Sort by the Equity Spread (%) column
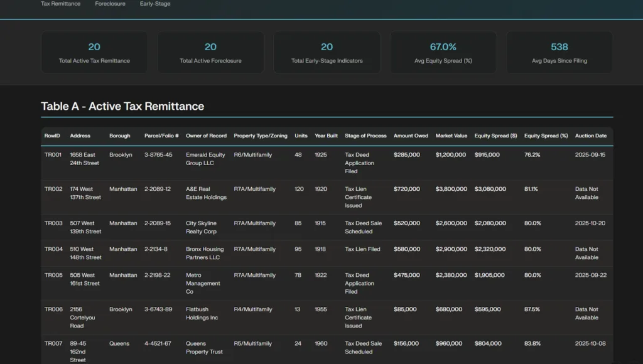The width and height of the screenshot is (643, 364). click(545, 136)
